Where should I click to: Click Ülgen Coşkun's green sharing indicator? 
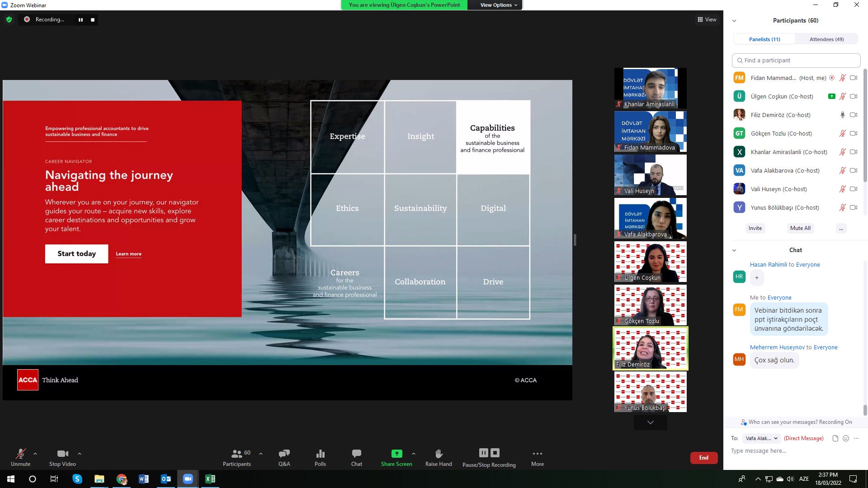click(831, 96)
